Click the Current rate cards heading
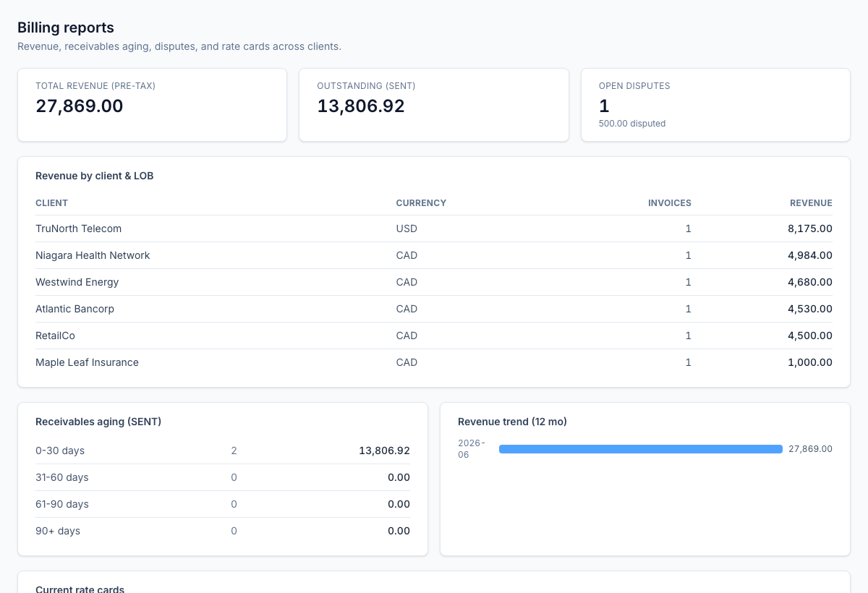 (x=80, y=589)
